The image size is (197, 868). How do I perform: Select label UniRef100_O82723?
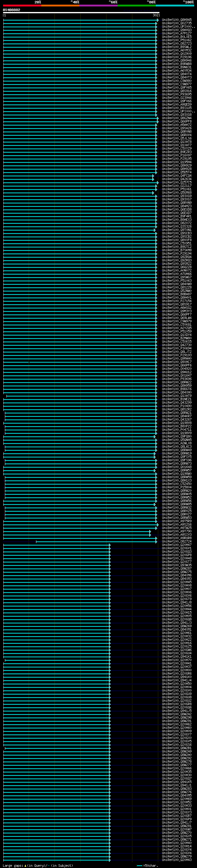point(177,43)
